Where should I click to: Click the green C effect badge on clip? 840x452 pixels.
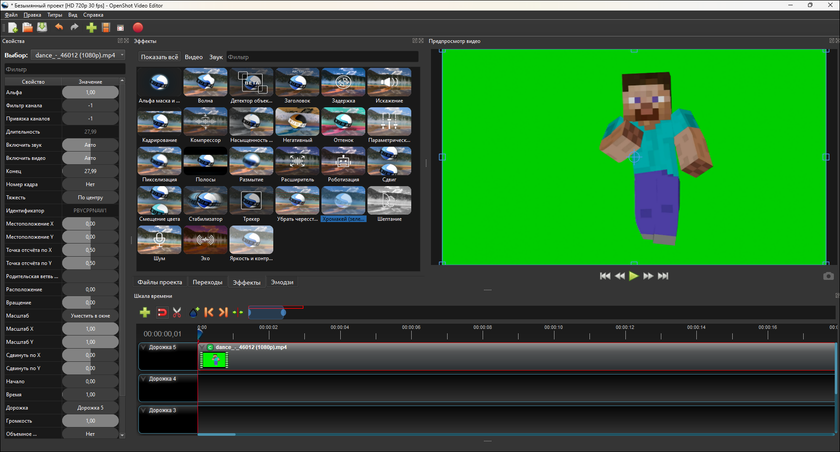[x=211, y=348]
